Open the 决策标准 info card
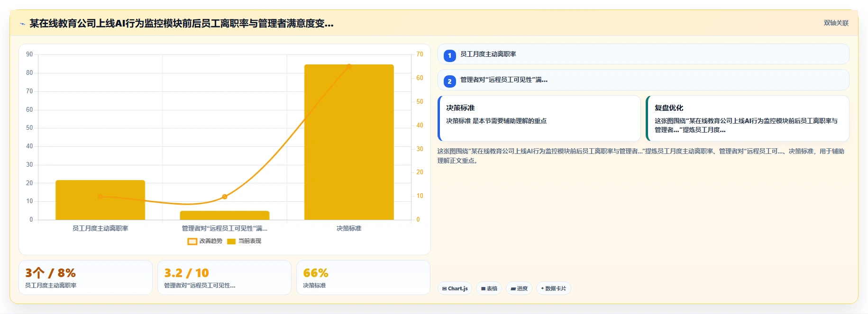 [539, 118]
